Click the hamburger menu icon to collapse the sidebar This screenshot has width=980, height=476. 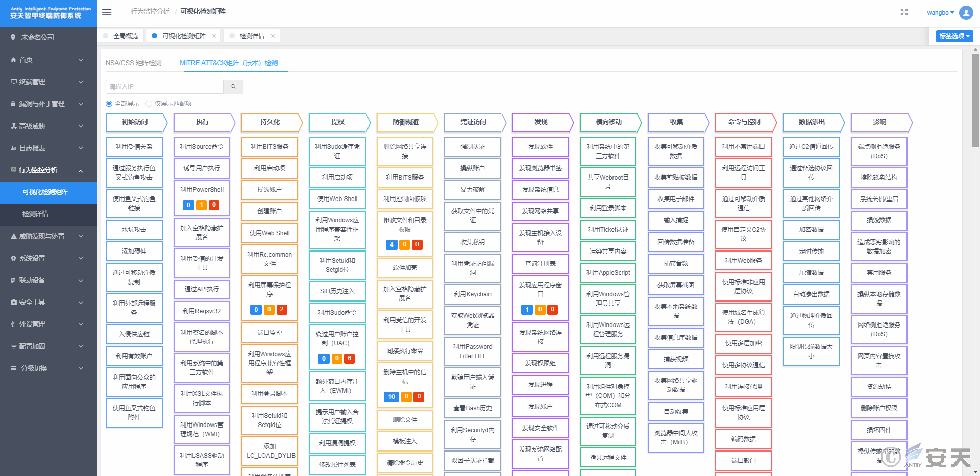(107, 12)
